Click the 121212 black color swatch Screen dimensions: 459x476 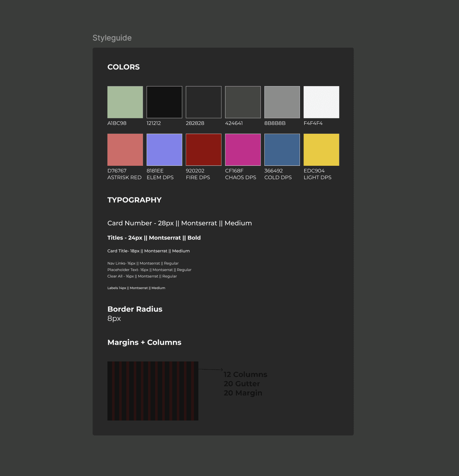[164, 102]
